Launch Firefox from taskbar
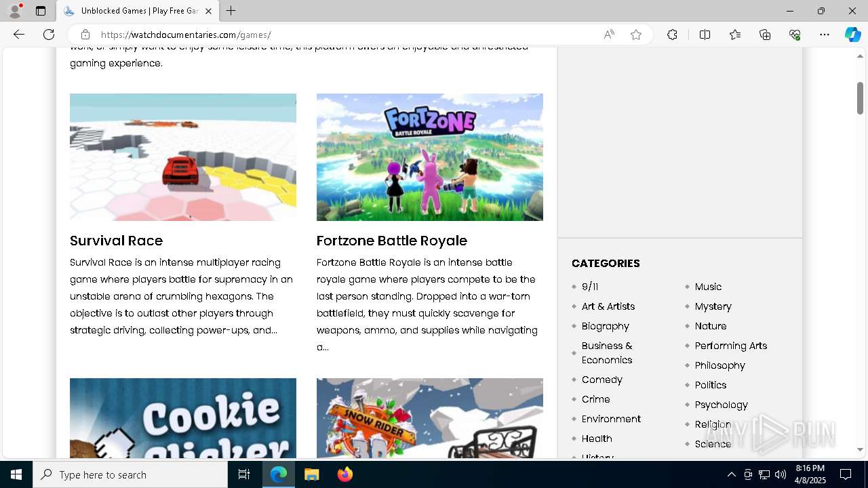The width and height of the screenshot is (868, 488). [344, 474]
